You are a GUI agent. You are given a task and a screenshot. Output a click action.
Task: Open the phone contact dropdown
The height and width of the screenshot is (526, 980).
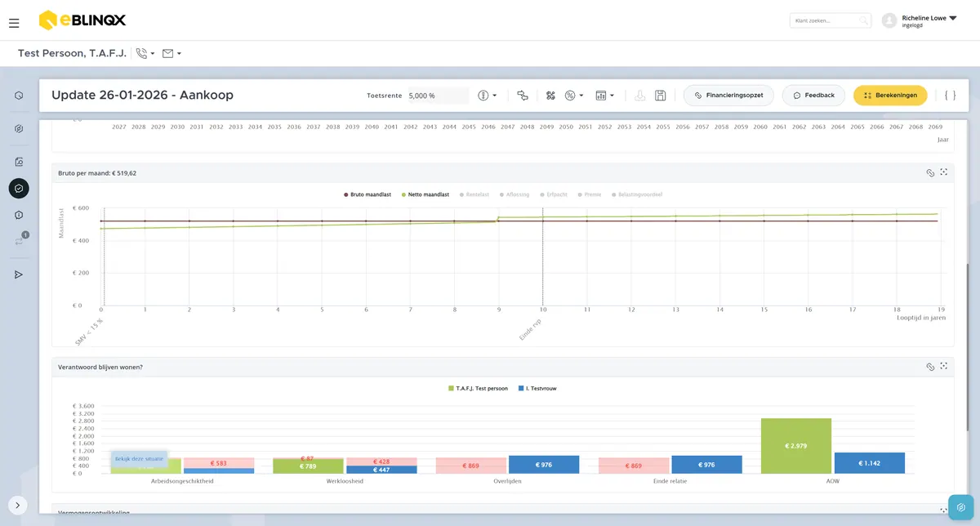(x=147, y=54)
